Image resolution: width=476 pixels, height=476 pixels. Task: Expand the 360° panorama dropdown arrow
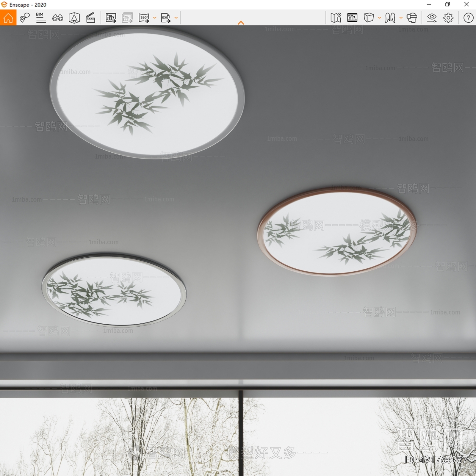point(154,18)
